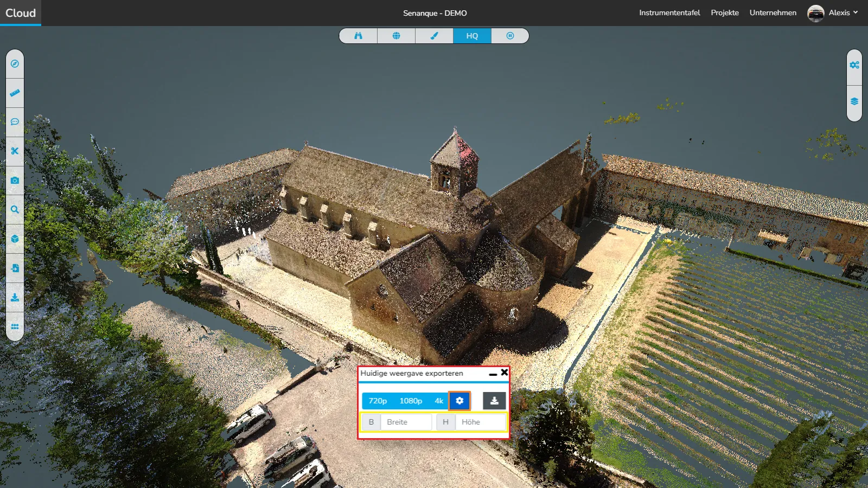Select the 3D cube tool
Image resolution: width=868 pixels, height=488 pixels.
point(15,239)
